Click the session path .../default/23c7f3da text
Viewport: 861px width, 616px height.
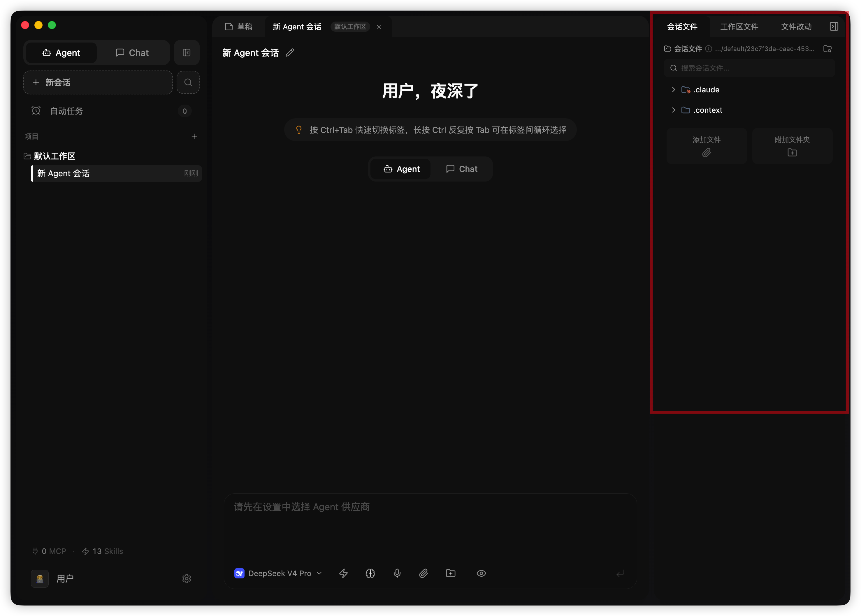click(x=764, y=49)
